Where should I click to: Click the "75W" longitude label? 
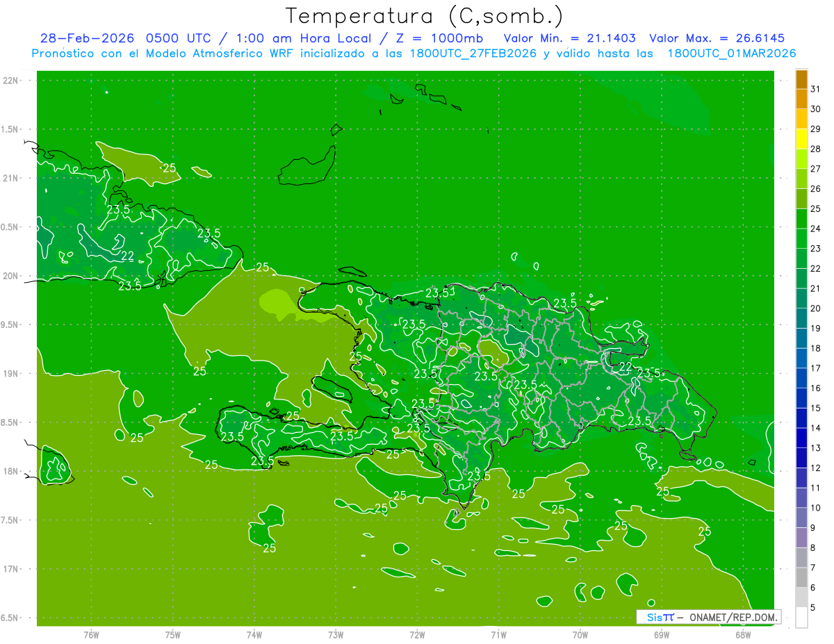pyautogui.click(x=173, y=635)
